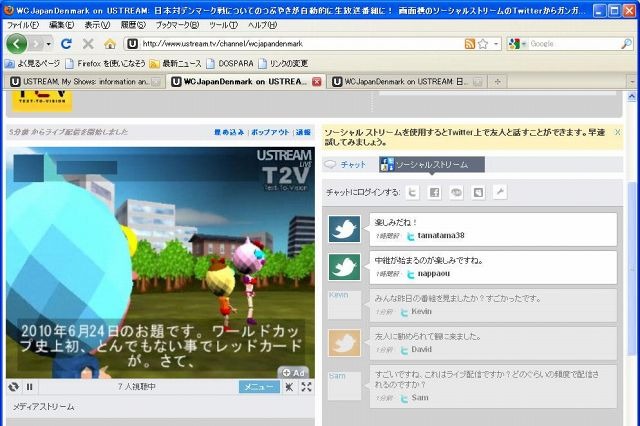
Task: Click the ポップアウト popout link
Action: pyautogui.click(x=270, y=132)
